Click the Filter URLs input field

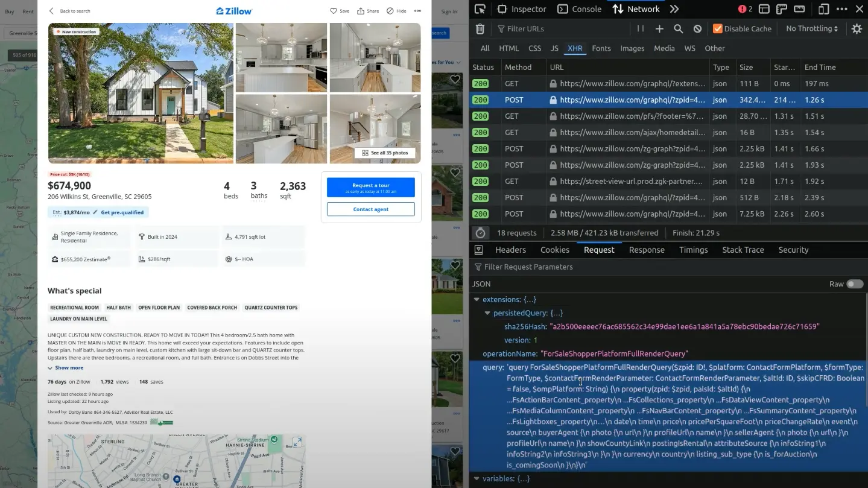(561, 29)
